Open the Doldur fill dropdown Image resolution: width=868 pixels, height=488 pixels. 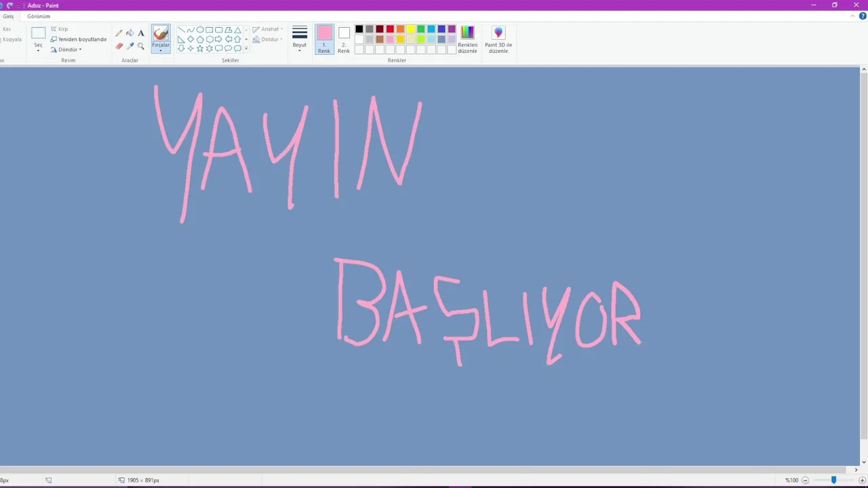point(268,39)
